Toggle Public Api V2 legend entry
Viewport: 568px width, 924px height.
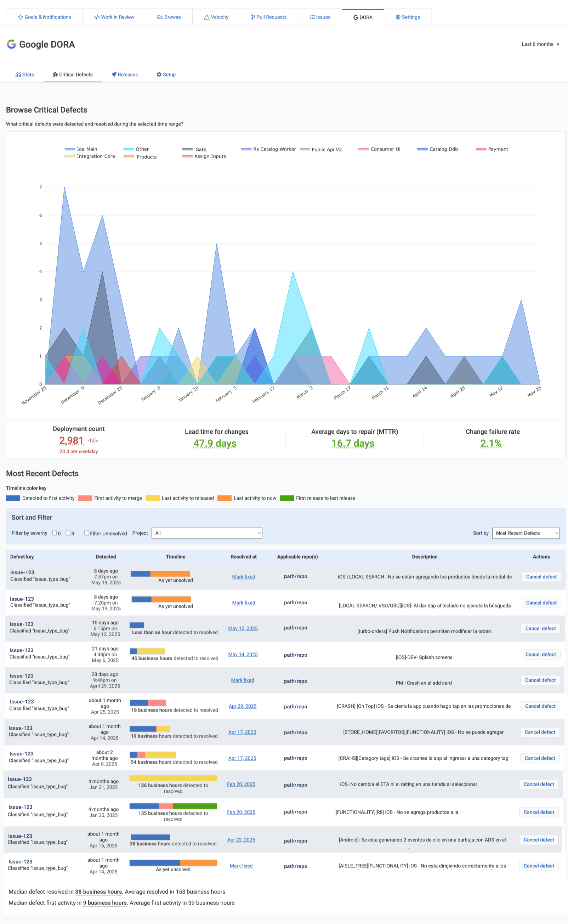tap(321, 149)
